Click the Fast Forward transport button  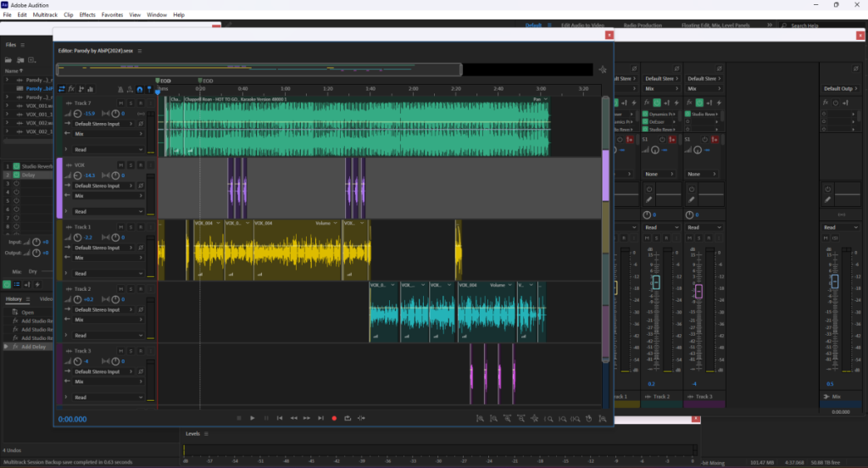coord(307,418)
